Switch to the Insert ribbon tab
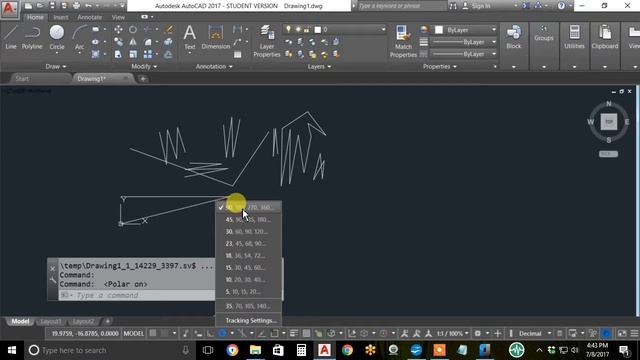 61,17
